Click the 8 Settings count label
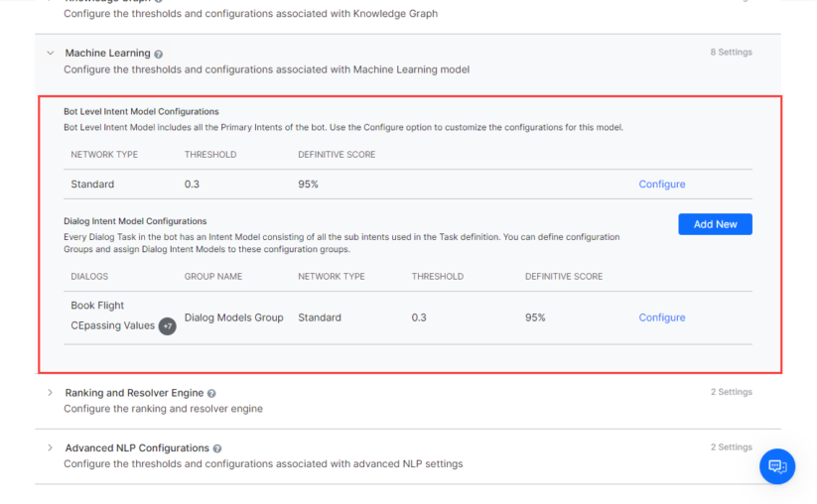The height and width of the screenshot is (504, 817). coord(731,53)
